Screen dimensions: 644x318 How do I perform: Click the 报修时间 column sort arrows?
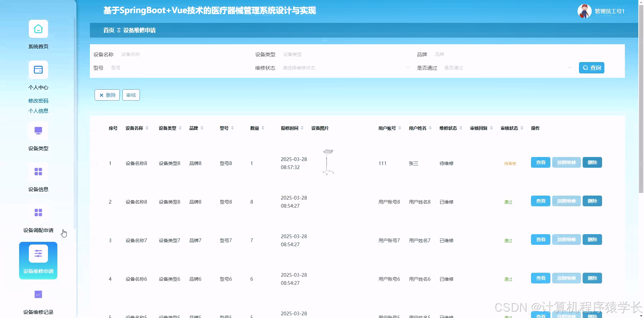pos(302,128)
